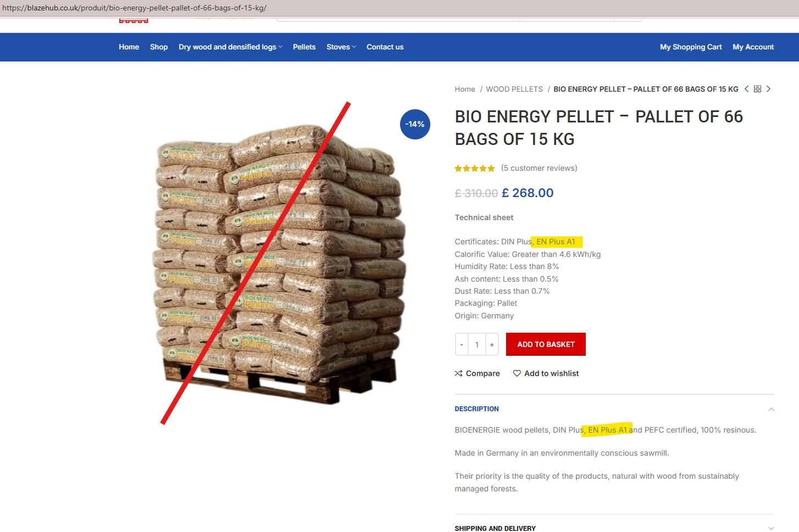The image size is (799, 532).
Task: Click the next product arrow icon
Action: pos(768,89)
